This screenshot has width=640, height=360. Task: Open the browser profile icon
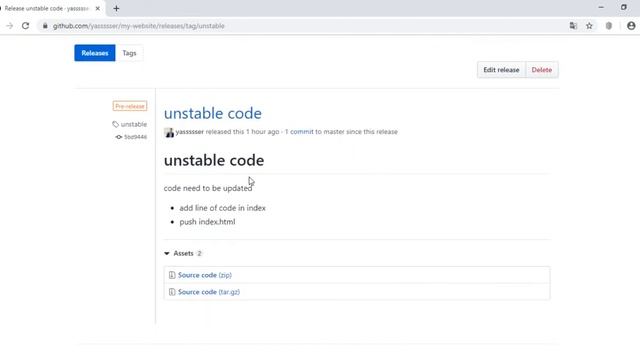click(x=631, y=26)
